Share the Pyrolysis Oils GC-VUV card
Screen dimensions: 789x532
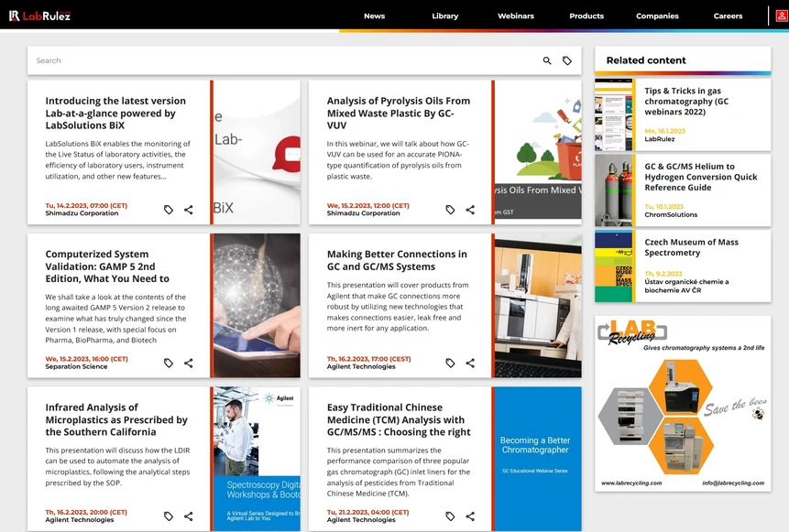tap(470, 210)
